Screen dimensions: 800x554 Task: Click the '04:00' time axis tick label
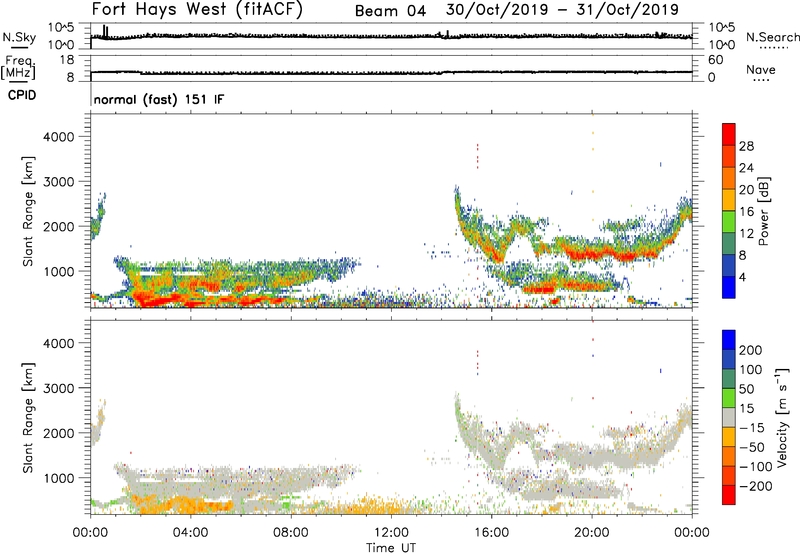(x=191, y=533)
